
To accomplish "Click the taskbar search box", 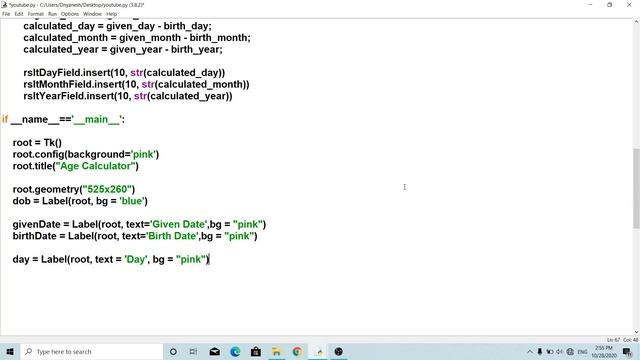I will pyautogui.click(x=92, y=351).
